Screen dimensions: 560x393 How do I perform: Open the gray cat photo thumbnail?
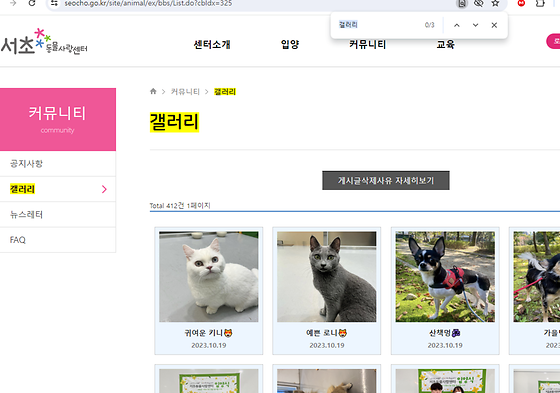click(x=326, y=277)
